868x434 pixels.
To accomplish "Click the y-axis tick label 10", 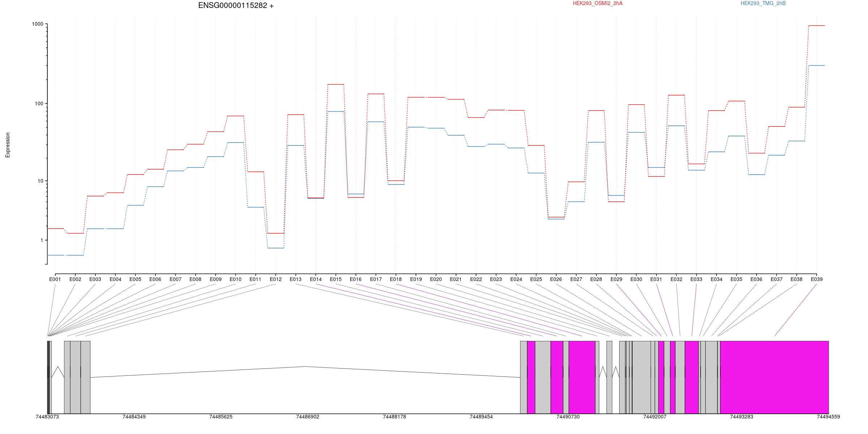I will pyautogui.click(x=40, y=181).
